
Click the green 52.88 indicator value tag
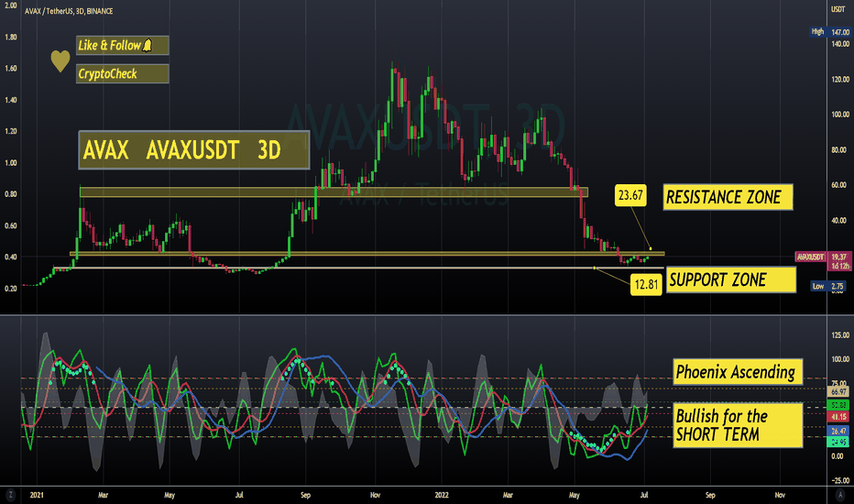[838, 405]
